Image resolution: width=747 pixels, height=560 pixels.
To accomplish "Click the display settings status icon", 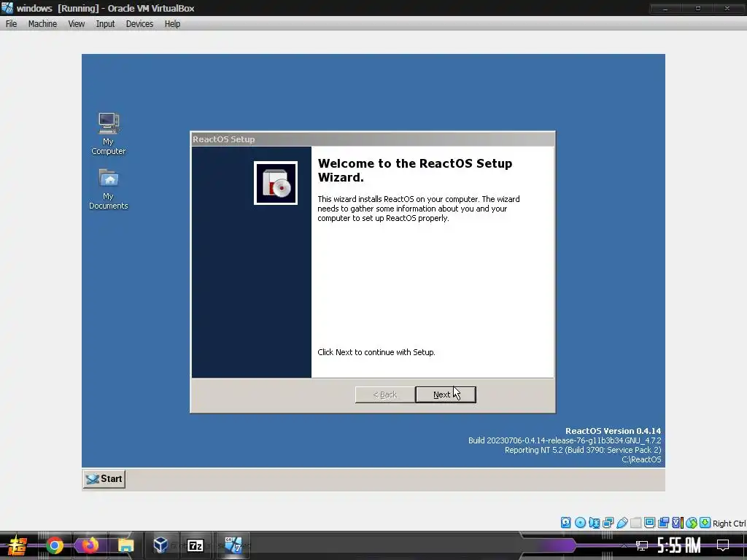I will pos(649,522).
